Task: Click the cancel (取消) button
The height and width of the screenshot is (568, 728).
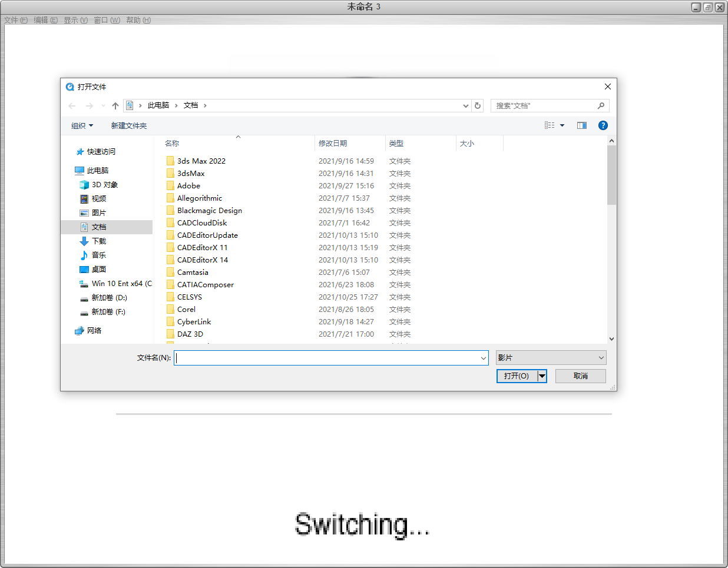Action: coord(580,376)
